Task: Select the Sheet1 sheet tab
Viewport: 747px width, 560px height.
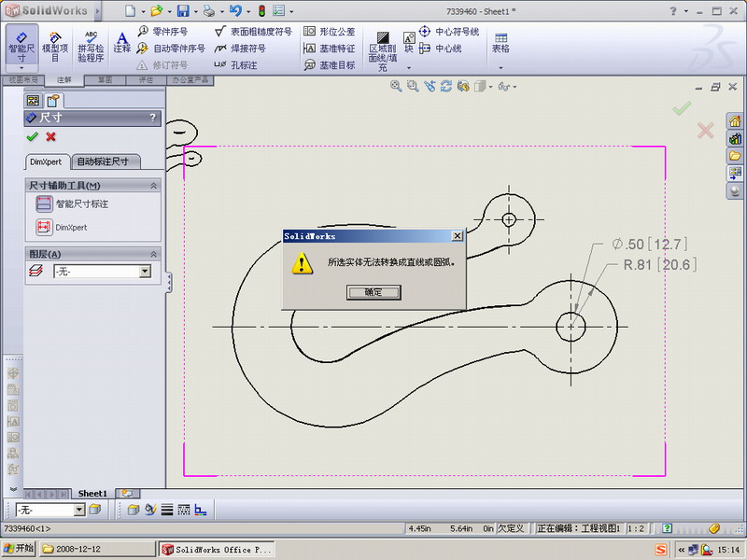Action: pyautogui.click(x=92, y=494)
